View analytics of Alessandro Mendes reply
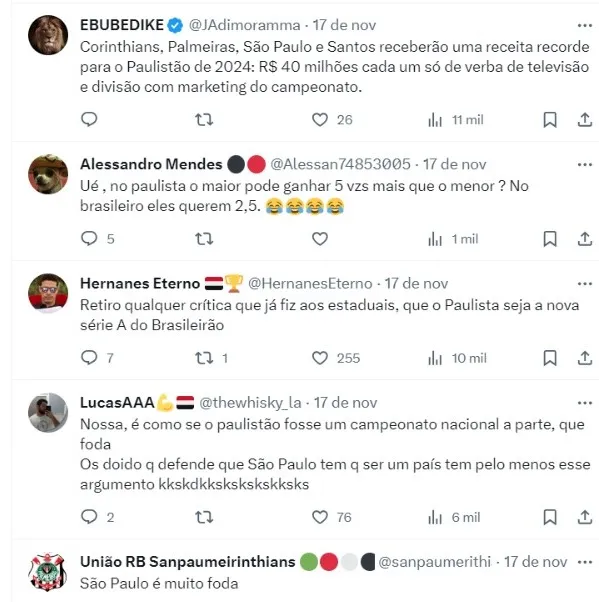This screenshot has height=602, width=599. [x=453, y=239]
